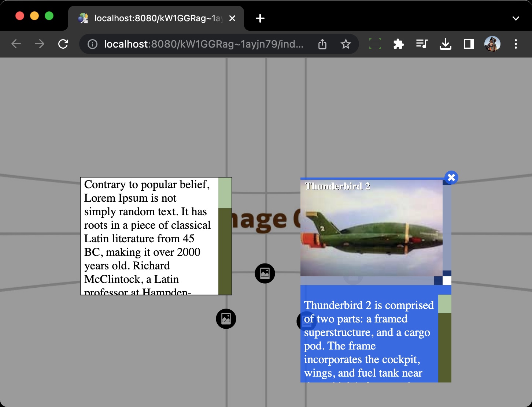Bookmark this page with star
This screenshot has width=532, height=407.
346,44
